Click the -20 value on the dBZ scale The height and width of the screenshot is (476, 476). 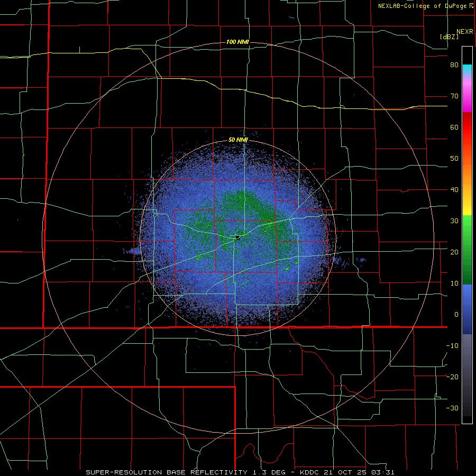(452, 377)
